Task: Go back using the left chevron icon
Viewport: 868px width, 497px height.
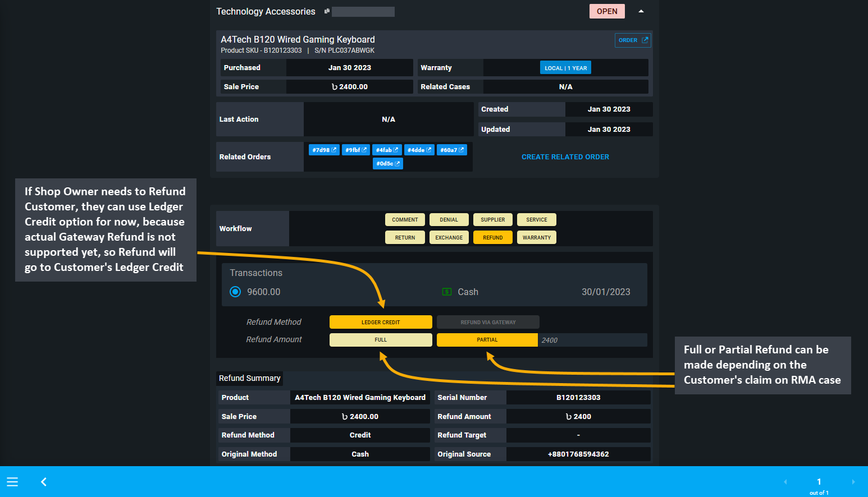Action: click(44, 482)
